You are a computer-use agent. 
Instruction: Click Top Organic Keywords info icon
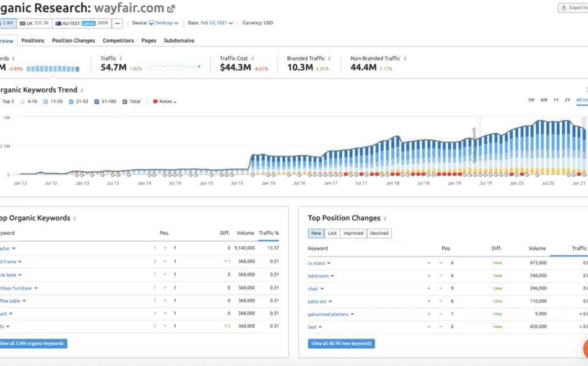point(75,218)
